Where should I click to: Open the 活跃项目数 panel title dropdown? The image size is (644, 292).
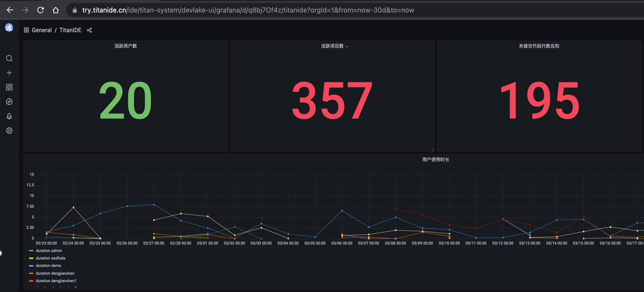(x=334, y=46)
